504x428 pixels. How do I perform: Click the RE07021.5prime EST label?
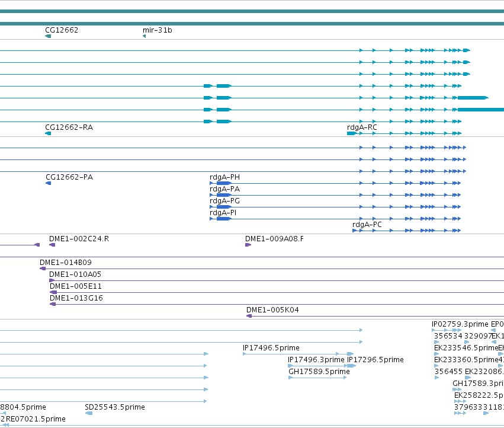36,419
